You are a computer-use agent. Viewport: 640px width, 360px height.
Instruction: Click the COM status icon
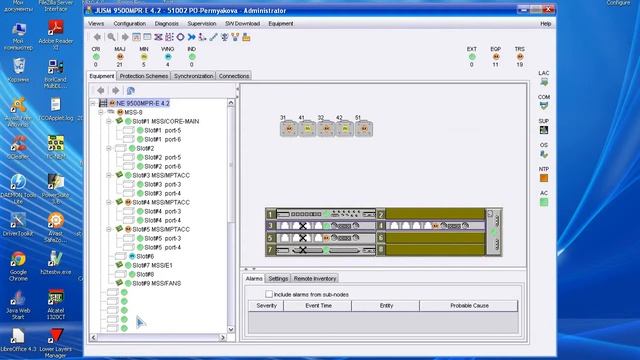coord(544,106)
